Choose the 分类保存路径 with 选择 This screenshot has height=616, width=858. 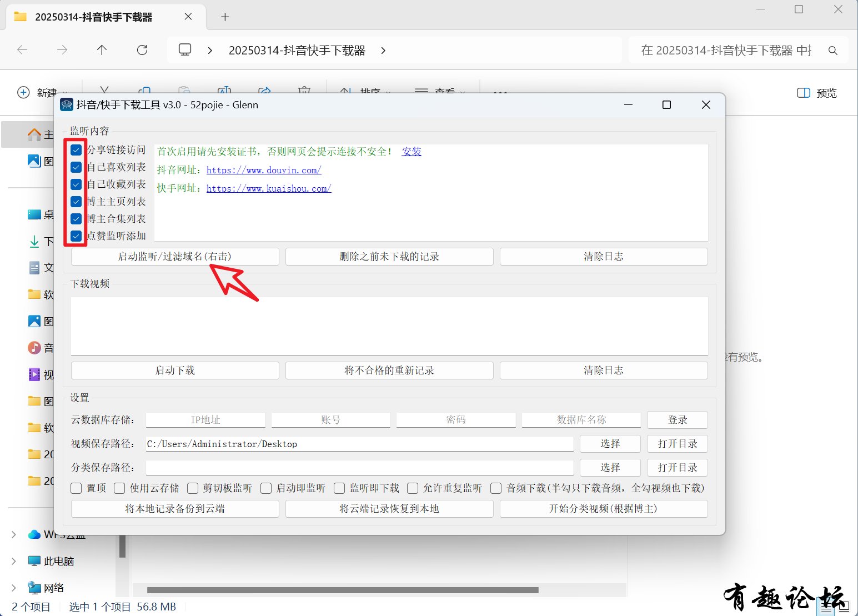click(x=610, y=468)
